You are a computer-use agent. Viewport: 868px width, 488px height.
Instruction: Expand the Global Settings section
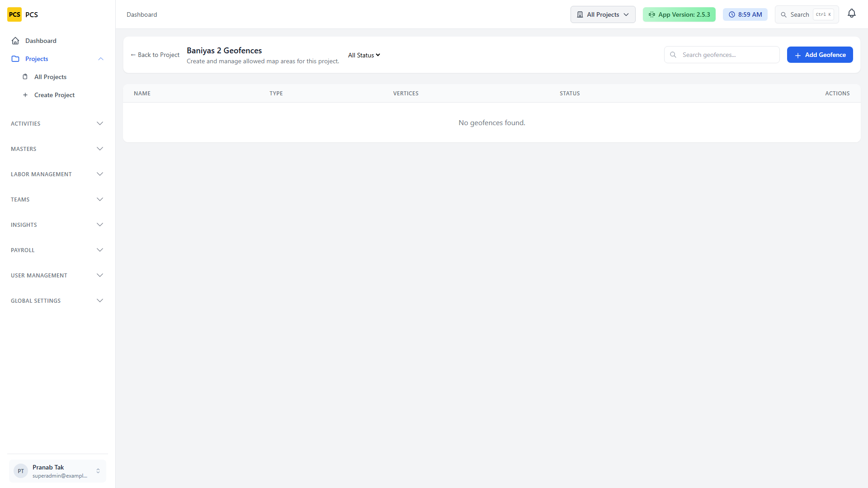tap(57, 300)
